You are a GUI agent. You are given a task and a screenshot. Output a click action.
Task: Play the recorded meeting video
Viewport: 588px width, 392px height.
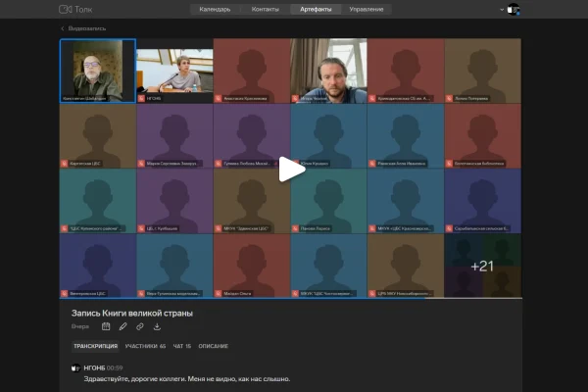(291, 169)
